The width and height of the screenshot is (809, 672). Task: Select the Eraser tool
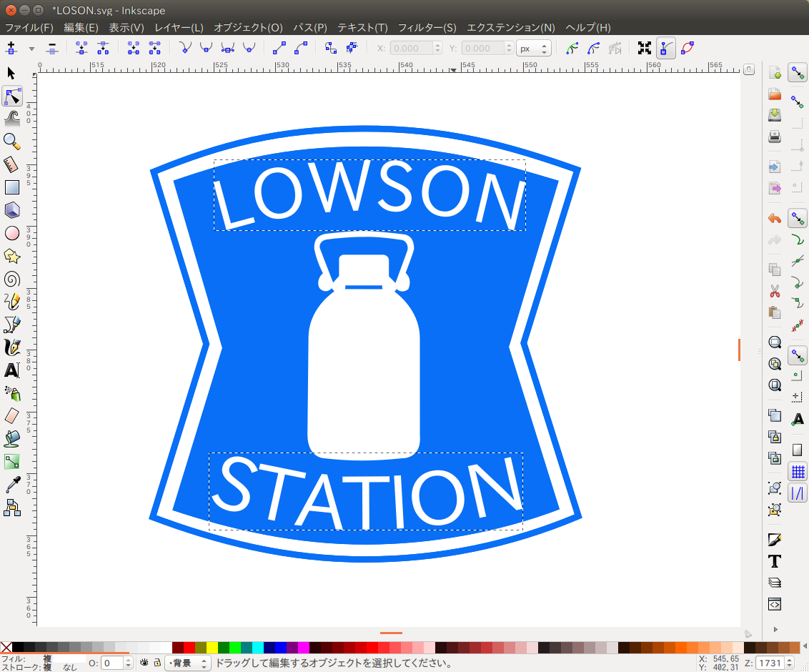point(12,416)
